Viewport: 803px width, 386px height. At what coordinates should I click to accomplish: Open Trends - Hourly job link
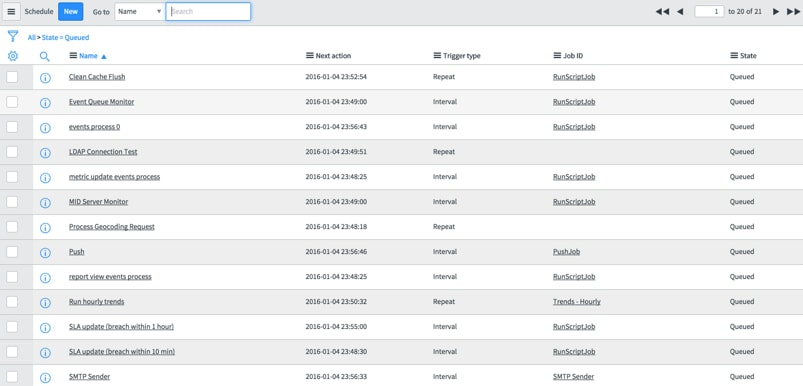tap(577, 302)
